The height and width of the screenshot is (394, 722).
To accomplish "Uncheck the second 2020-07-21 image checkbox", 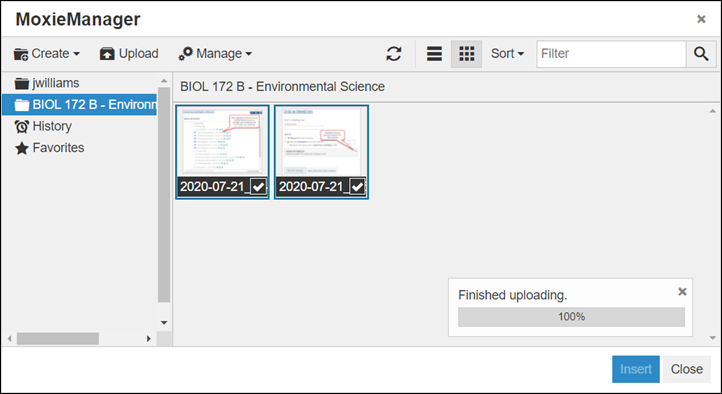I will (x=357, y=187).
